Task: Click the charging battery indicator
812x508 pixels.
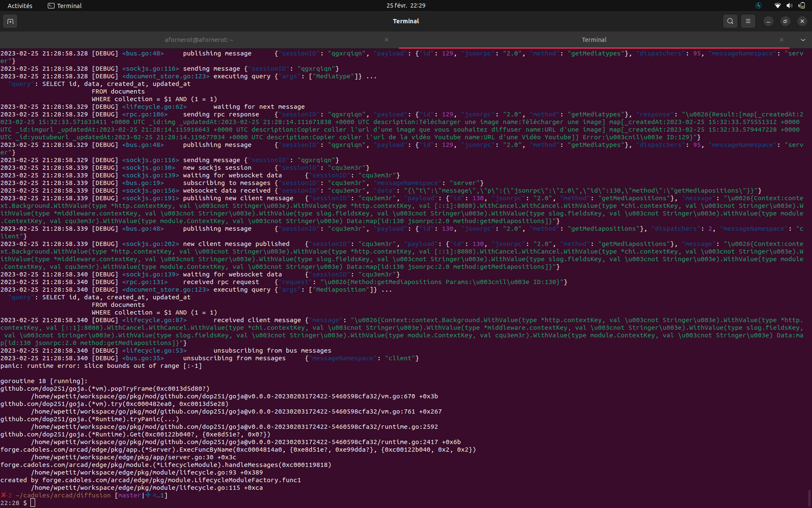Action: [801, 6]
